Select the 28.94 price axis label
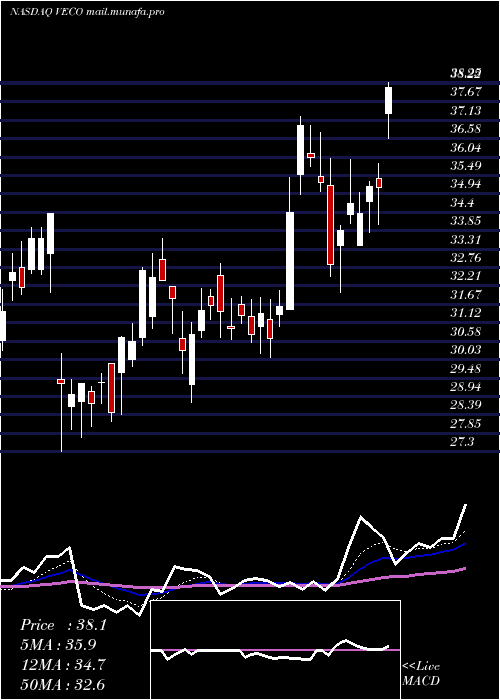Viewport: 500px width, 700px height. coord(466,387)
